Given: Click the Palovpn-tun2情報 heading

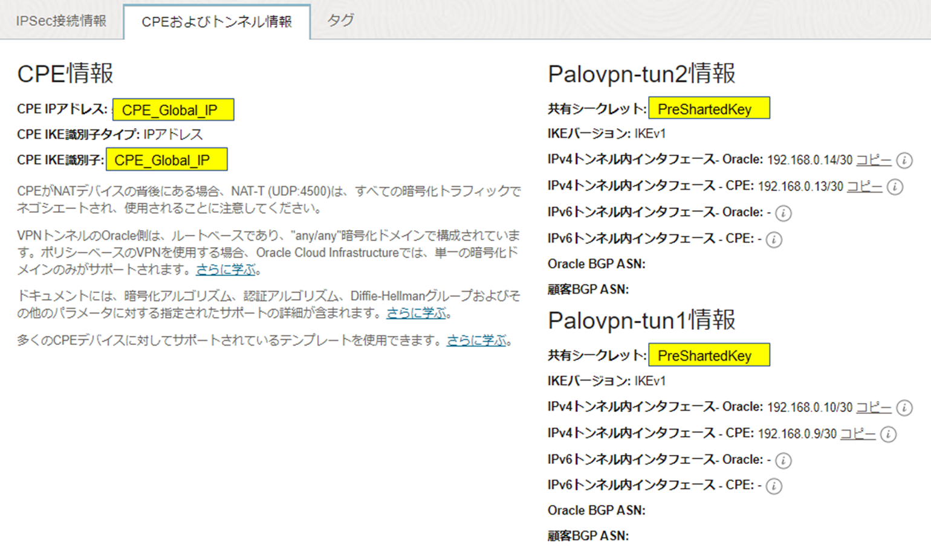Looking at the screenshot, I should pos(641,74).
